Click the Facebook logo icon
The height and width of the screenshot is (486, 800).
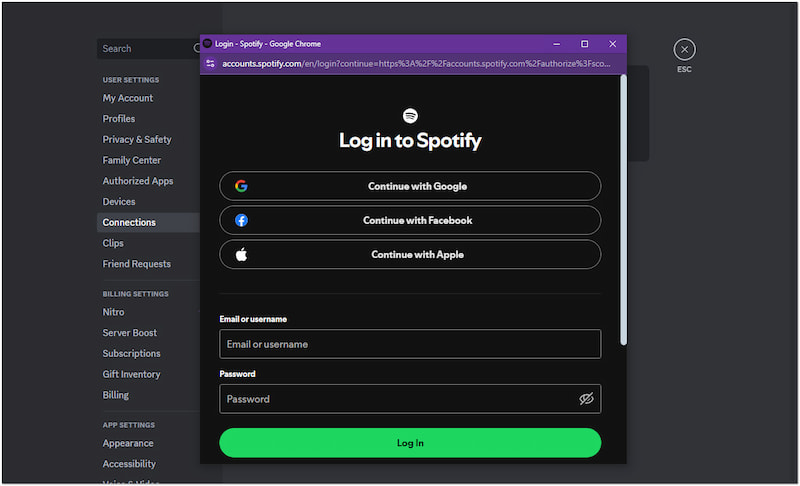[241, 220]
